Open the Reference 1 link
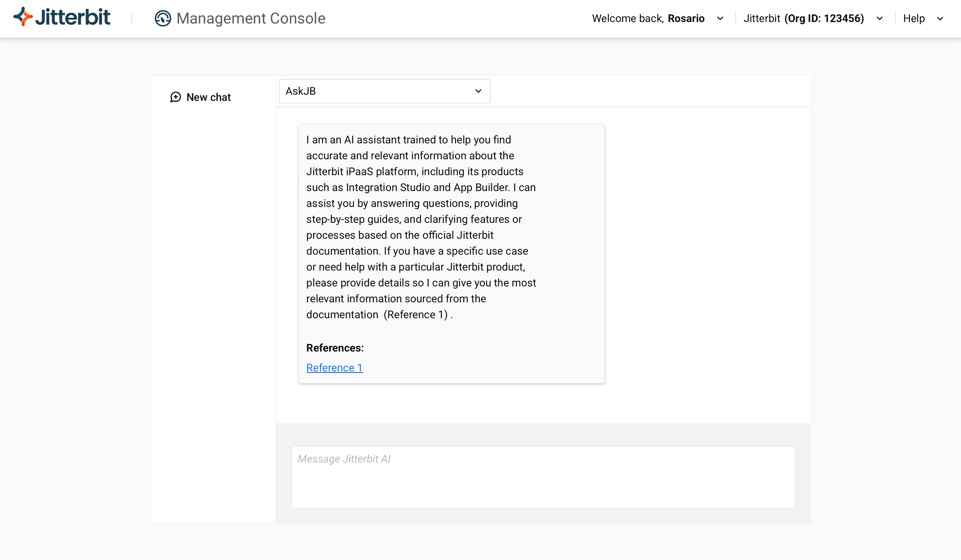Image resolution: width=961 pixels, height=560 pixels. click(x=334, y=368)
